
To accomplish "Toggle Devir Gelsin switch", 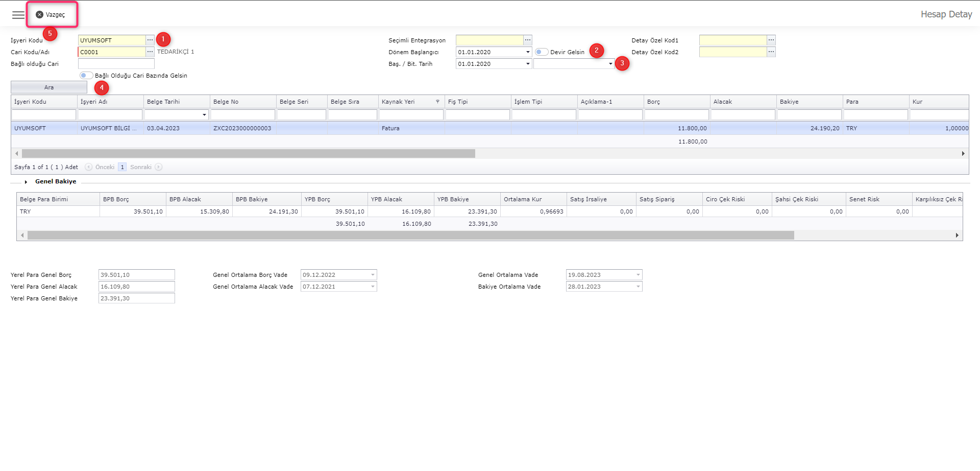I will point(542,52).
